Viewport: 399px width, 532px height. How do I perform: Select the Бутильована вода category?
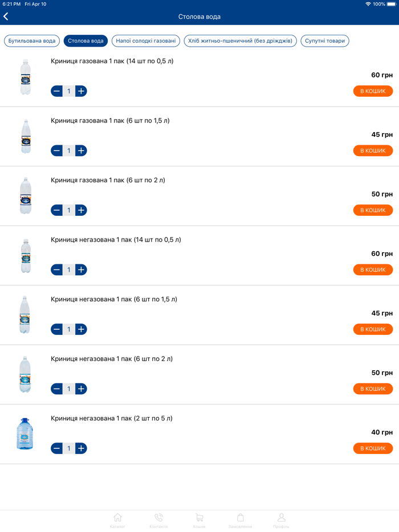32,41
